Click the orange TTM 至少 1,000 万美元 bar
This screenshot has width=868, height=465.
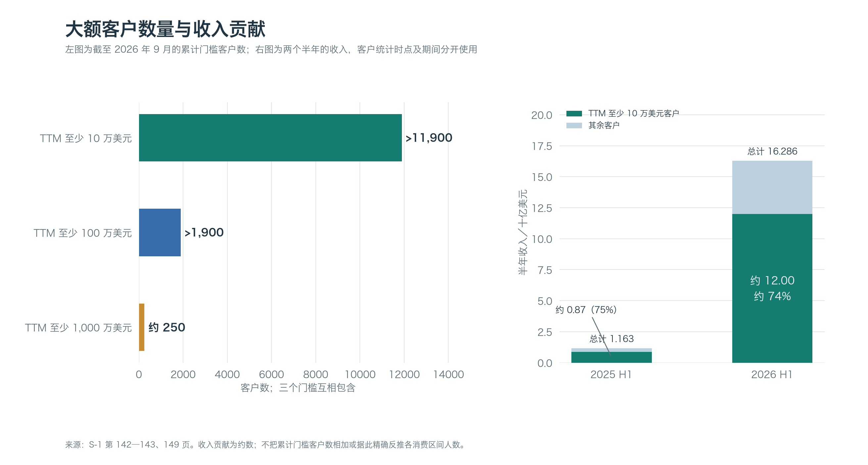[x=142, y=327]
